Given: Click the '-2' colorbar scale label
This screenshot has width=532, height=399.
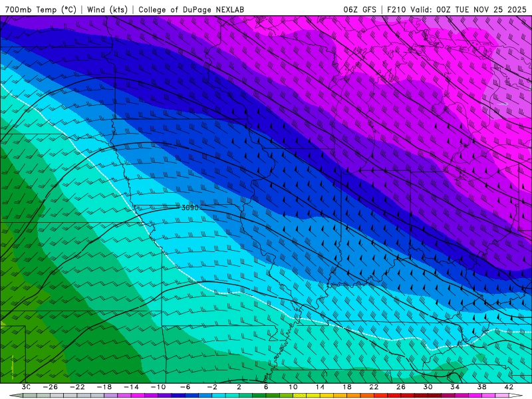Looking at the screenshot, I should (x=212, y=387).
